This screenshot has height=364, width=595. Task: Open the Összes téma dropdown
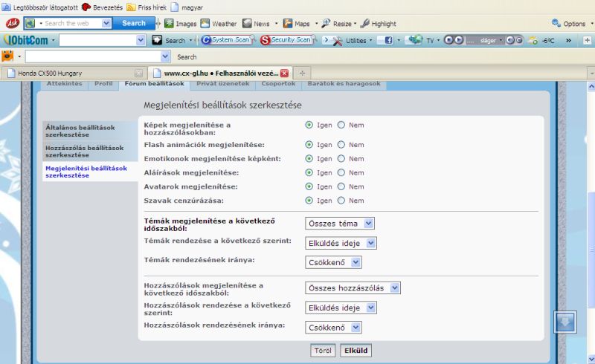340,224
